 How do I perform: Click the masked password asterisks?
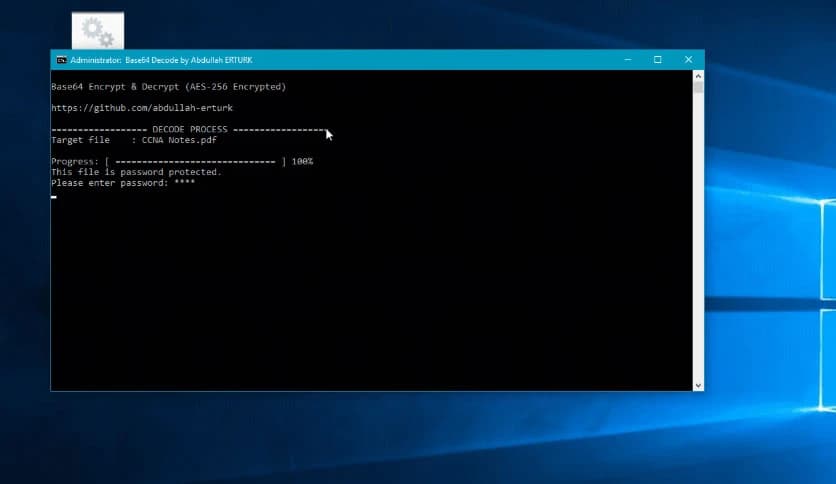[x=184, y=183]
